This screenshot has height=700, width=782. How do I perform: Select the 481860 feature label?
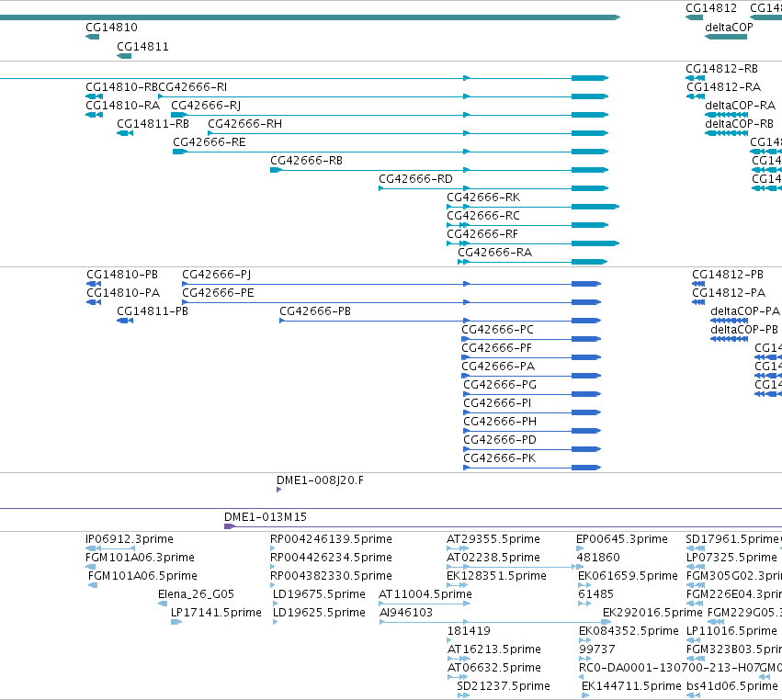pos(598,558)
